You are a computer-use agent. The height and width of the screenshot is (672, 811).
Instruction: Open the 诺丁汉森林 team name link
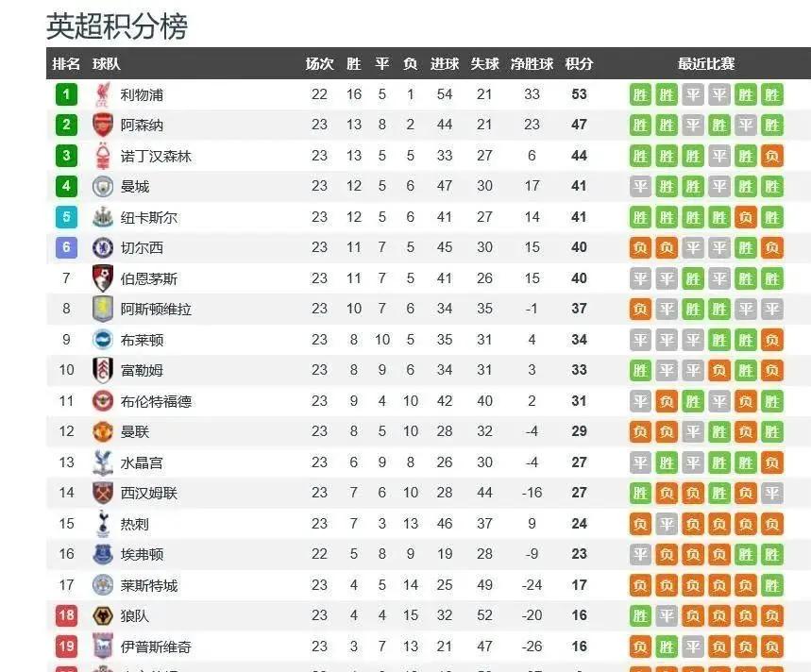coord(156,156)
